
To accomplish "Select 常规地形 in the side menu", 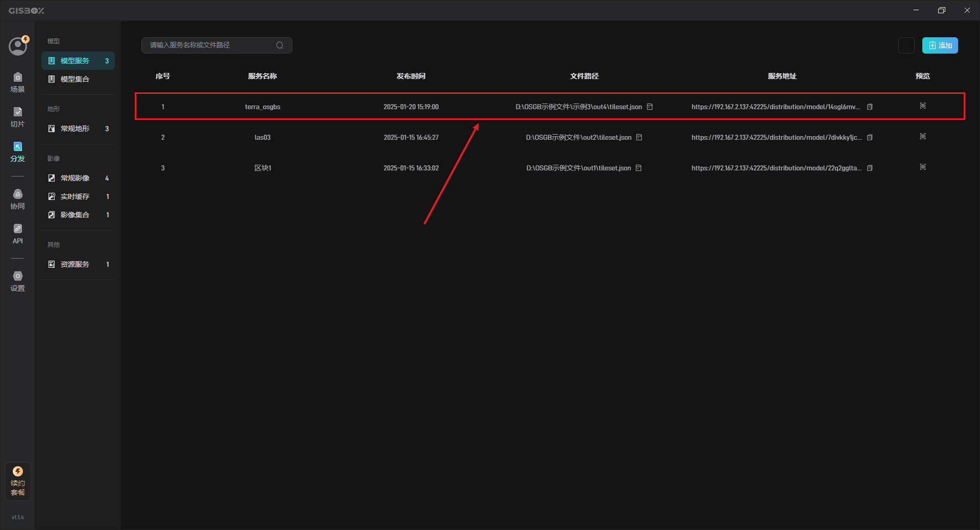I will [x=78, y=129].
